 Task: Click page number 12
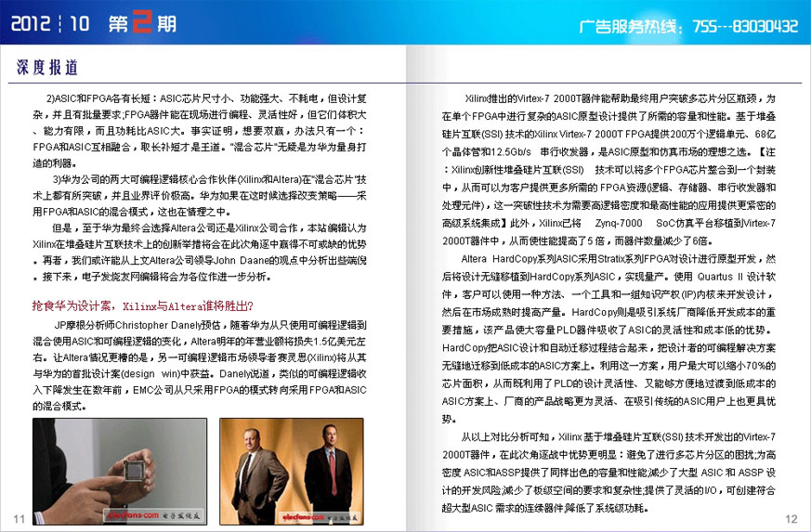(791, 519)
